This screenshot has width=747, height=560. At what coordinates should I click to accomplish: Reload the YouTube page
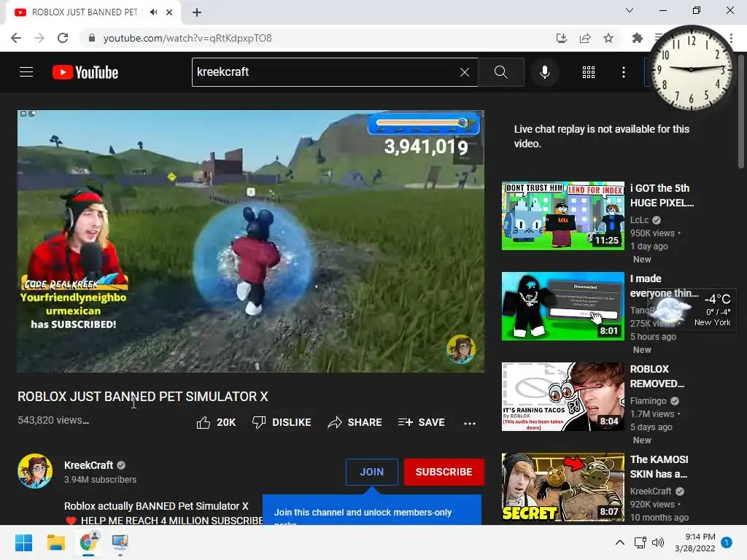pos(63,38)
